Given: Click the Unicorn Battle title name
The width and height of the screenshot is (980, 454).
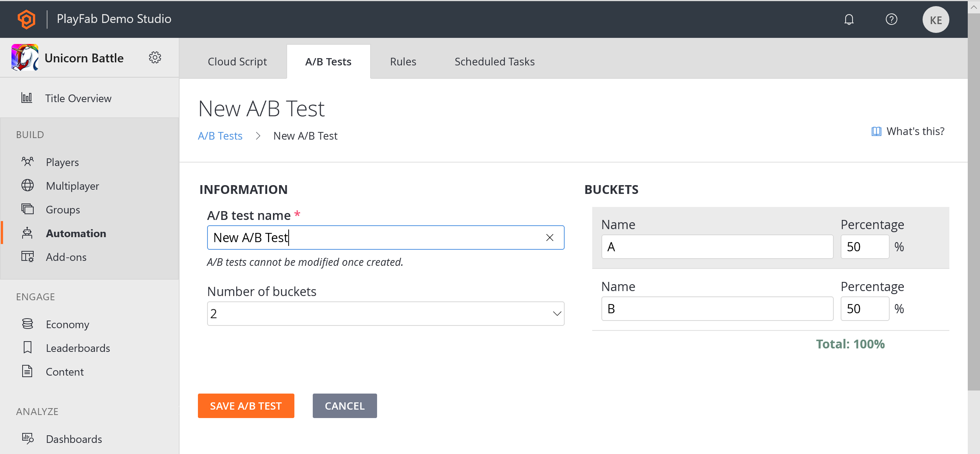Looking at the screenshot, I should click(84, 58).
